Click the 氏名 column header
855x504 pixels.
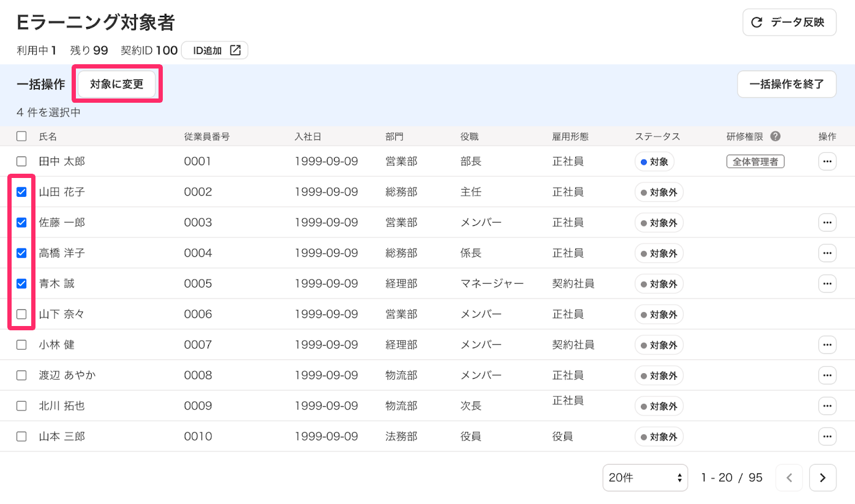(48, 136)
